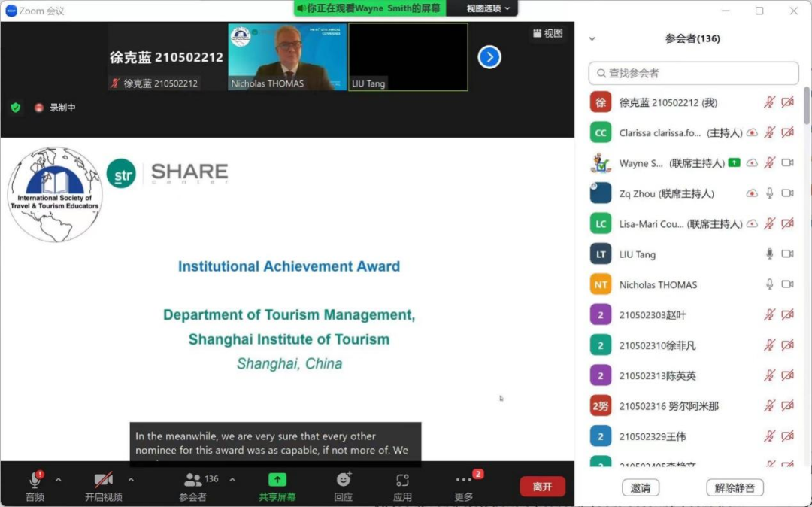
Task: Open the 回应 reactions icon
Action: click(344, 480)
